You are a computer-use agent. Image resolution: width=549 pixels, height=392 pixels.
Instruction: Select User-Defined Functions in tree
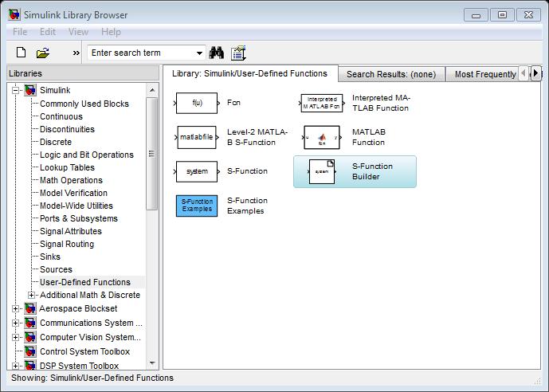[85, 282]
